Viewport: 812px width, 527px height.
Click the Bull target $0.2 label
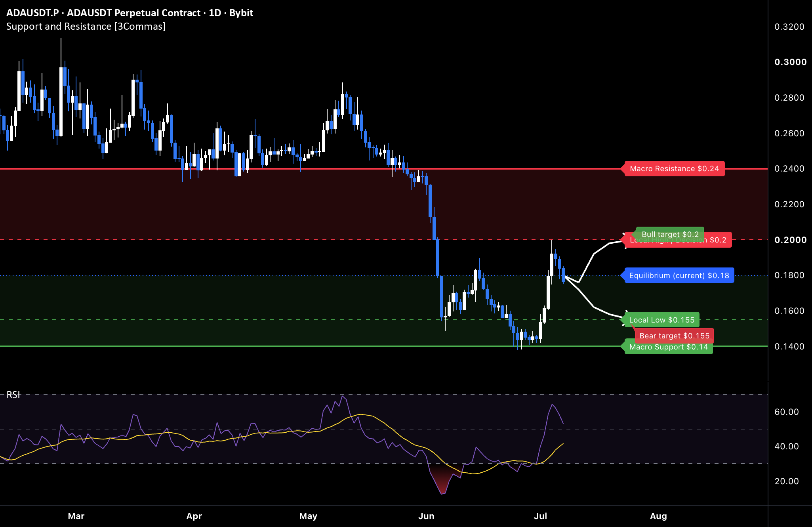670,234
